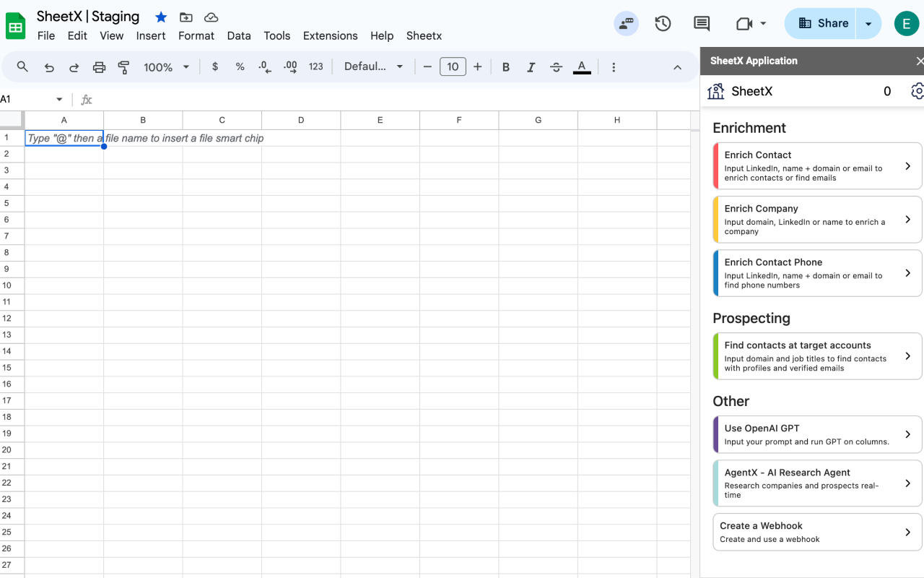Open the Help menu
This screenshot has width=924, height=578.
tap(382, 35)
